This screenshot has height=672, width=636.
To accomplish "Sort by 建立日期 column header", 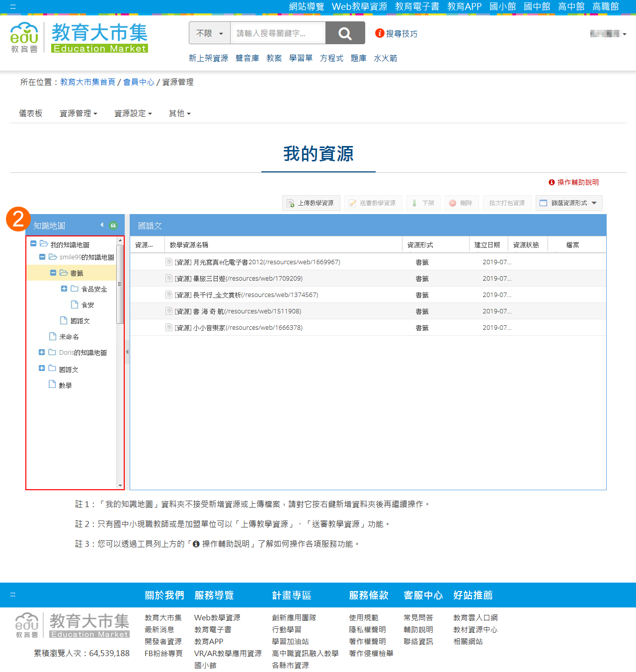I will tap(488, 245).
